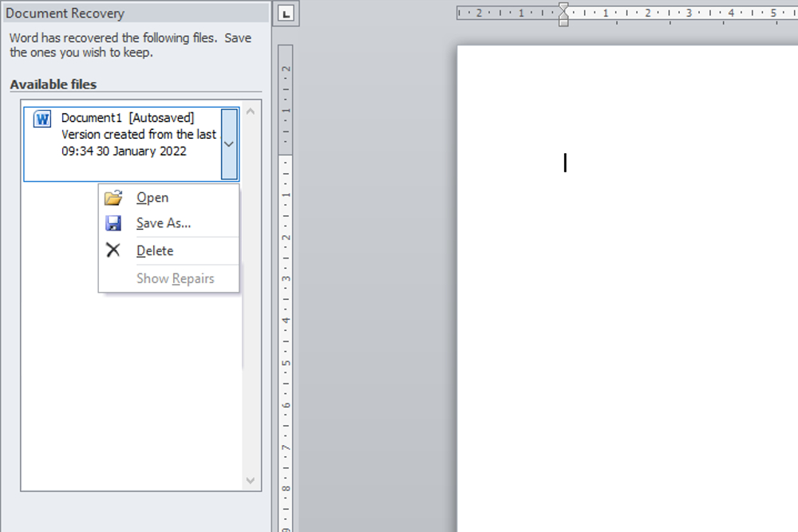The image size is (798, 532).
Task: Click the scroll-up arrow in the Available files list
Action: pyautogui.click(x=251, y=112)
